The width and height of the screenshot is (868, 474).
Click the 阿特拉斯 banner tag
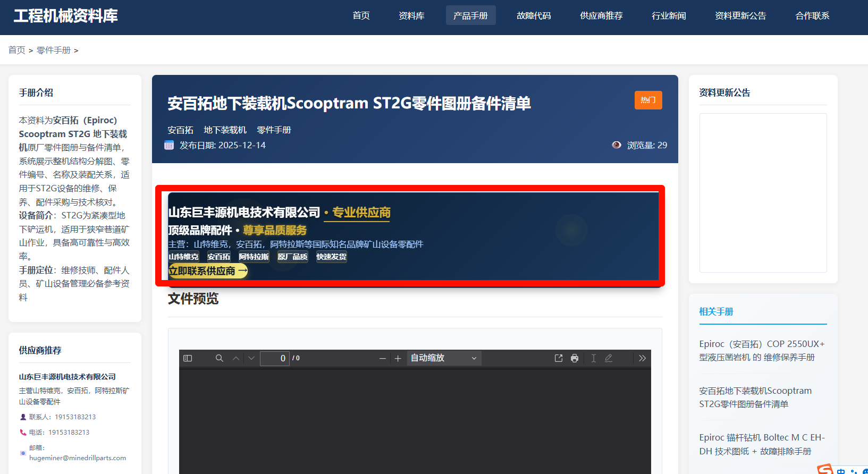point(254,257)
